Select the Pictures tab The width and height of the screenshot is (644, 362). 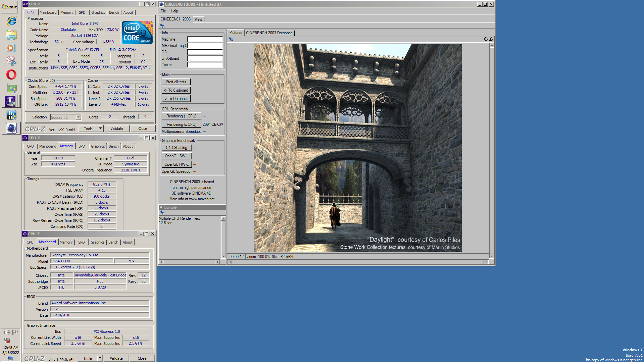[236, 33]
